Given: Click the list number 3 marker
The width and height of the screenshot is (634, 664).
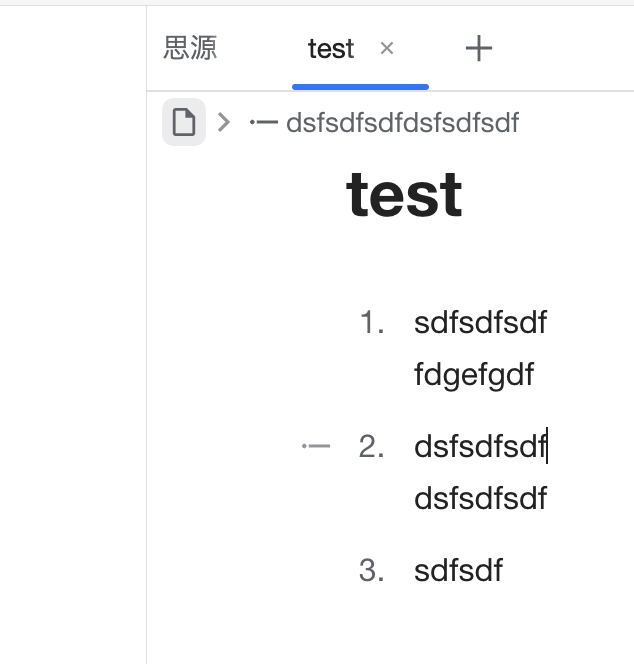Looking at the screenshot, I should click(372, 571).
